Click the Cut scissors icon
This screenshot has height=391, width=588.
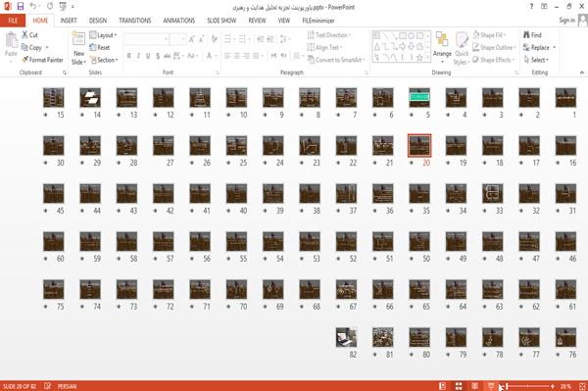[25, 35]
